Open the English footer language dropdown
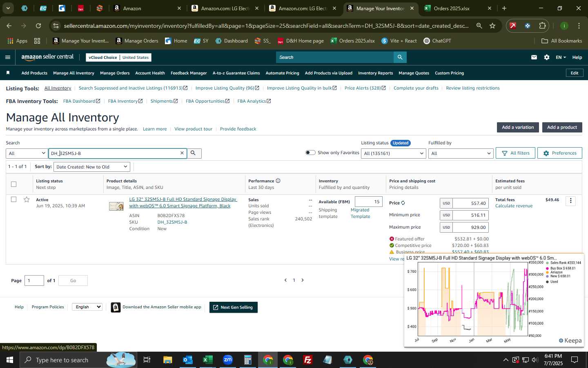Viewport: 588px width, 368px height. pos(87,307)
